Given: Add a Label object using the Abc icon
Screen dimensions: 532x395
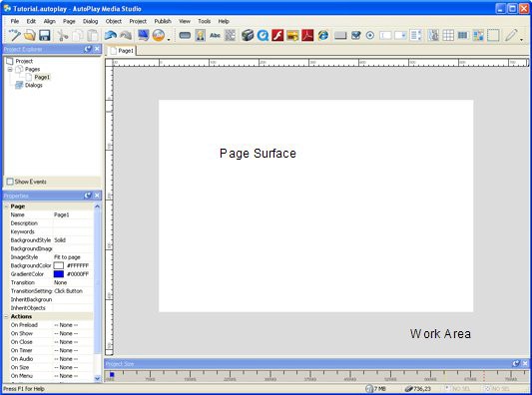Looking at the screenshot, I should pyautogui.click(x=216, y=35).
